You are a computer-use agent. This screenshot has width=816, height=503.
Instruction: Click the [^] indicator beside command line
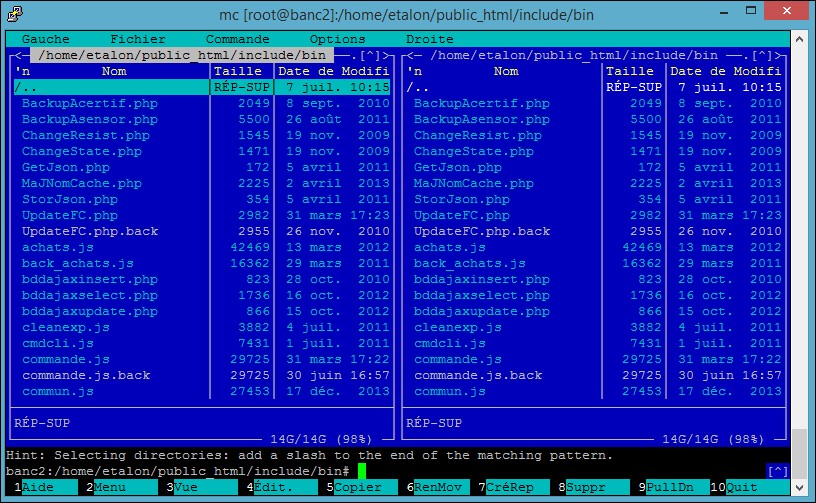click(x=778, y=471)
